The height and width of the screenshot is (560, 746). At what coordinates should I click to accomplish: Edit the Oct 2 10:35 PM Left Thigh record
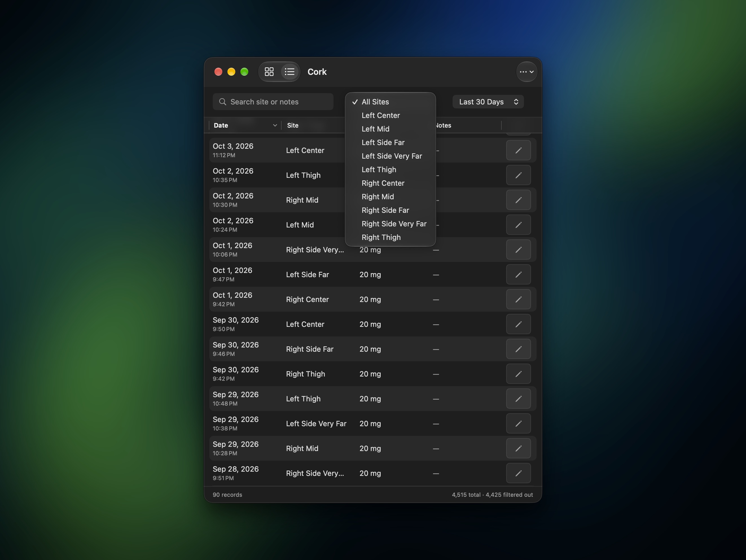click(518, 175)
